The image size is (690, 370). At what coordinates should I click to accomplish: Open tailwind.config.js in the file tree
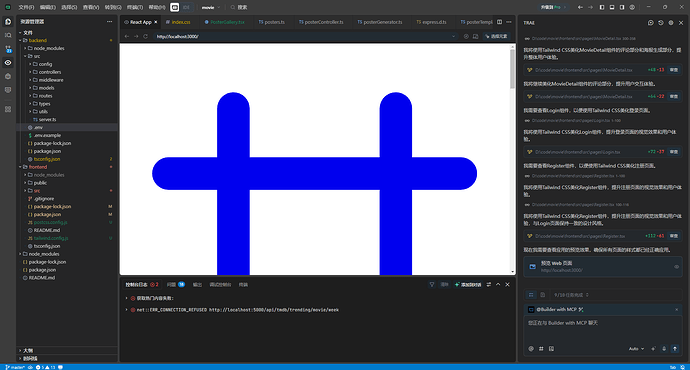coord(48,238)
